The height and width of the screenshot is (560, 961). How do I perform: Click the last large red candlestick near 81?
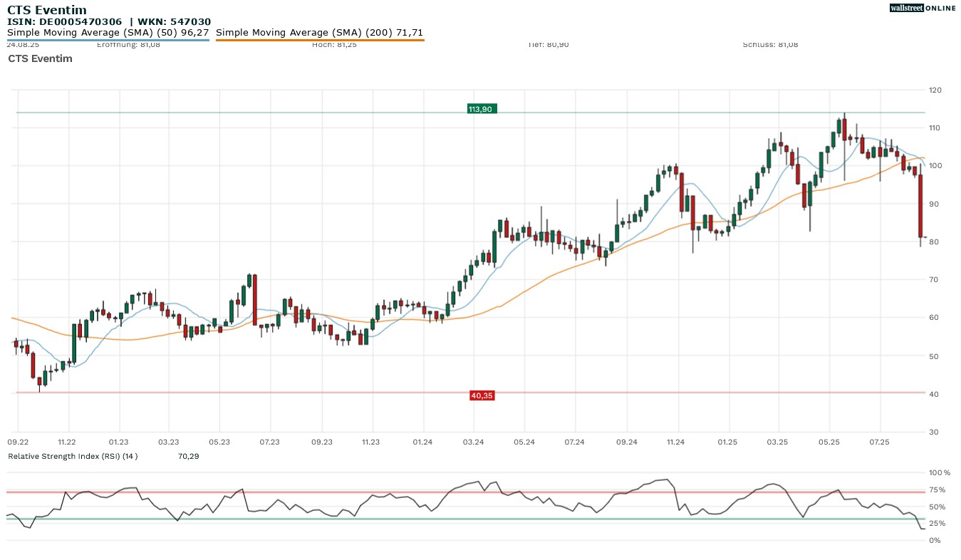pos(920,206)
